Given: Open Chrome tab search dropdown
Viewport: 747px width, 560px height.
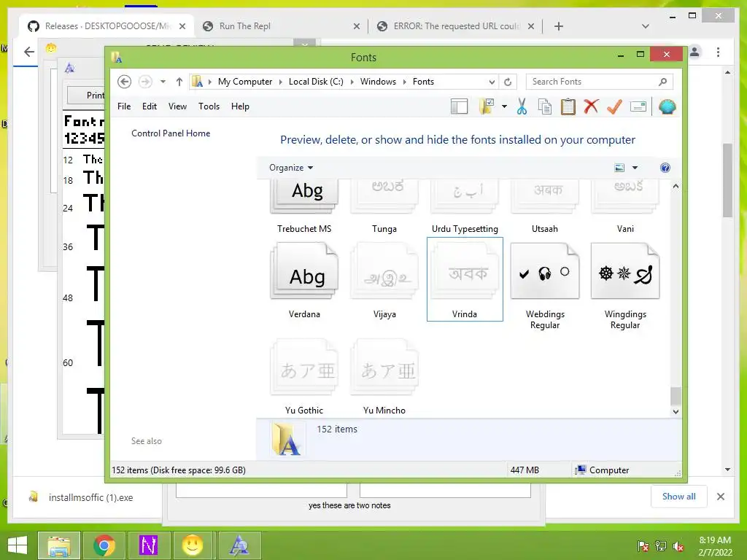Looking at the screenshot, I should [645, 26].
